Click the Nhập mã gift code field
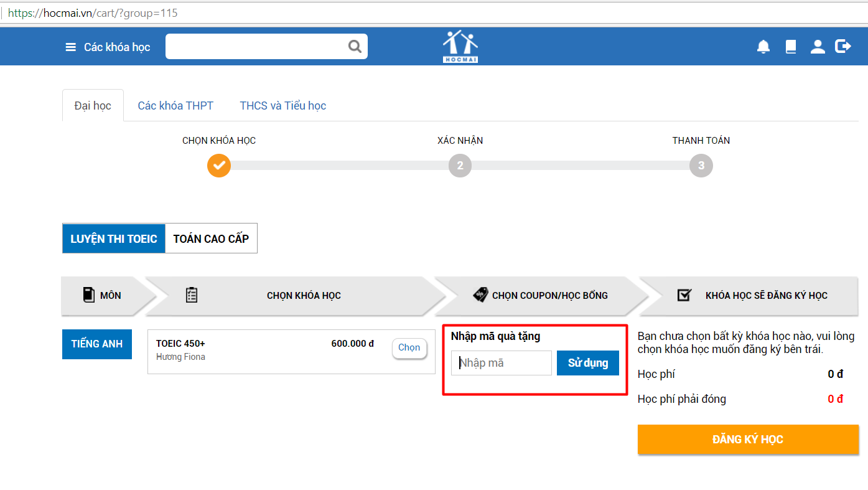 pos(502,363)
